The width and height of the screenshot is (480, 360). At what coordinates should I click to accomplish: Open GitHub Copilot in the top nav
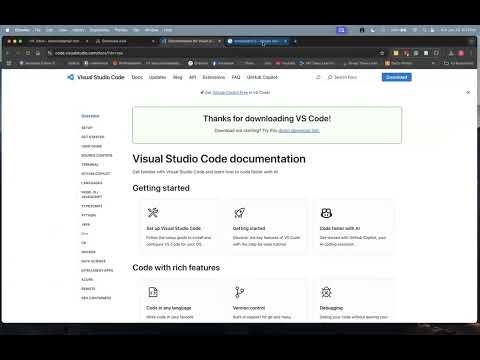click(x=262, y=77)
